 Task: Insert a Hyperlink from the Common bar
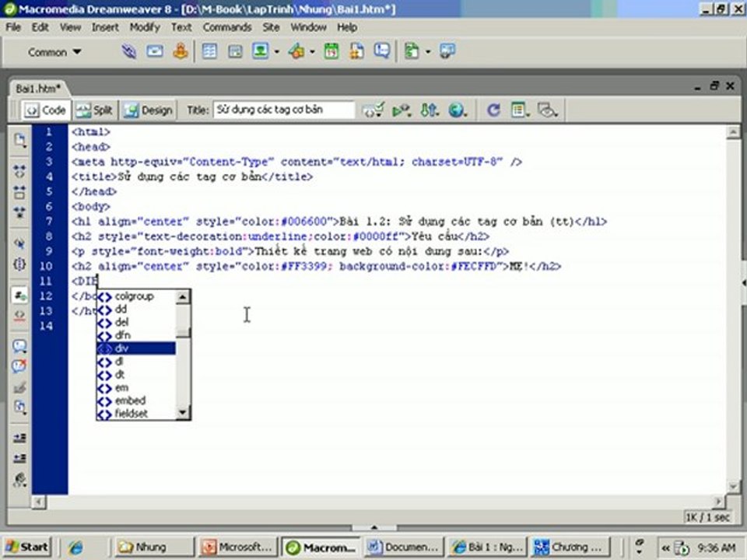tap(128, 51)
